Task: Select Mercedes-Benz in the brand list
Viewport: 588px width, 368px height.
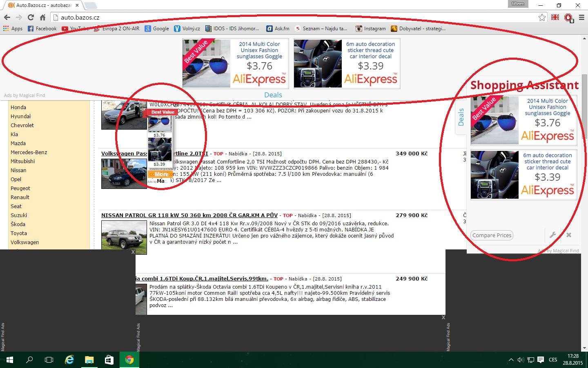Action: click(x=29, y=152)
